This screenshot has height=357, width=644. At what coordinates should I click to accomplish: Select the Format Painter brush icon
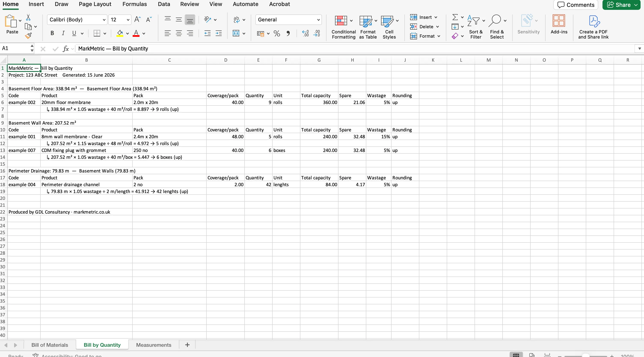point(28,36)
